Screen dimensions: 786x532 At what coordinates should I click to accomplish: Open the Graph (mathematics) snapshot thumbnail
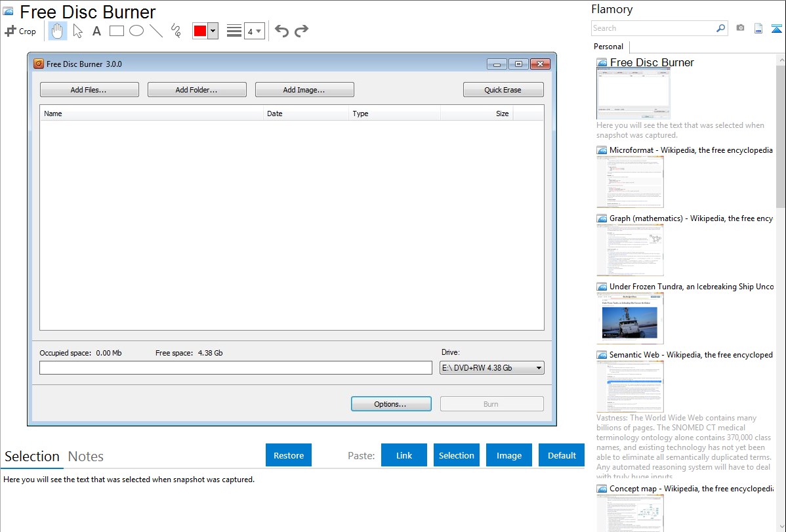pos(630,250)
